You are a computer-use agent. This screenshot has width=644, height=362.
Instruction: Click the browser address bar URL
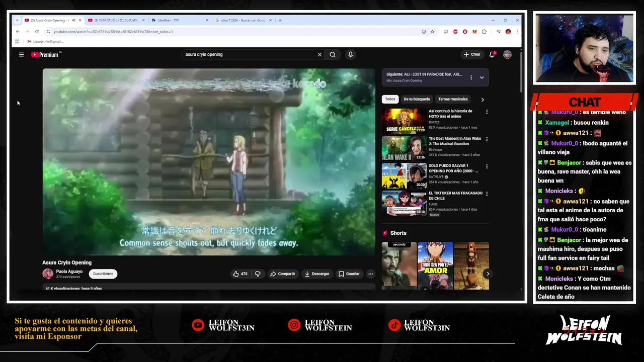pyautogui.click(x=113, y=32)
